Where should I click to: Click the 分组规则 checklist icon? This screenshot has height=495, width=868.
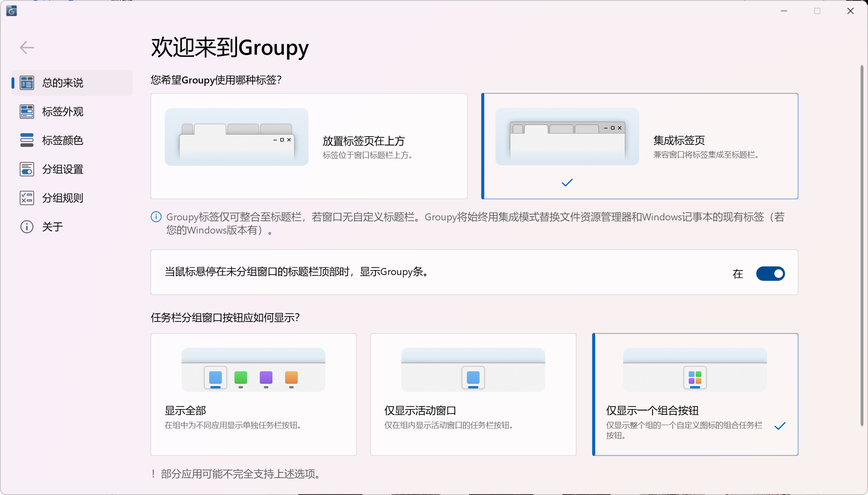pyautogui.click(x=27, y=198)
